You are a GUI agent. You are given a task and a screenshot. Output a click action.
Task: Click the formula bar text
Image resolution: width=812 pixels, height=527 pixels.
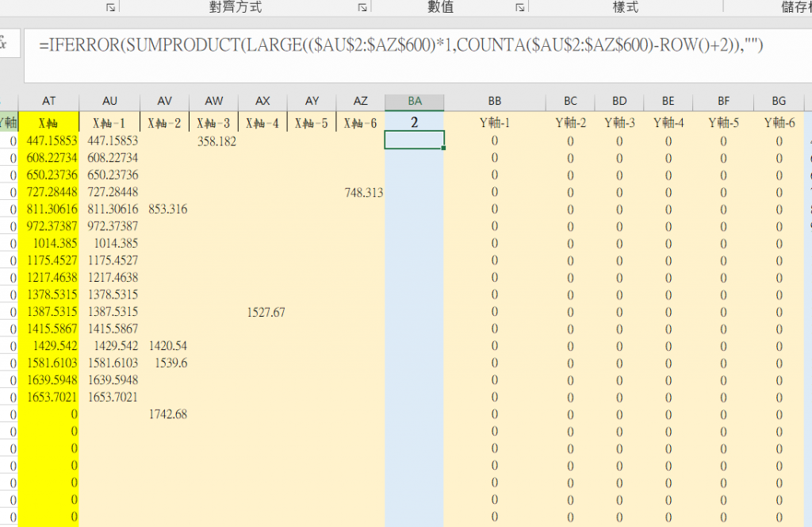[400, 45]
